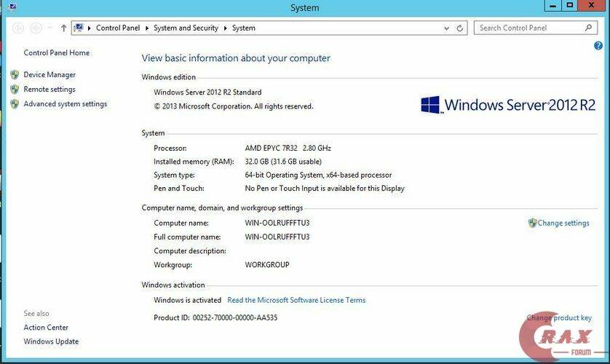Screen dimensions: 610x364
Task: Expand the arrow after System and Security
Action: click(x=225, y=28)
